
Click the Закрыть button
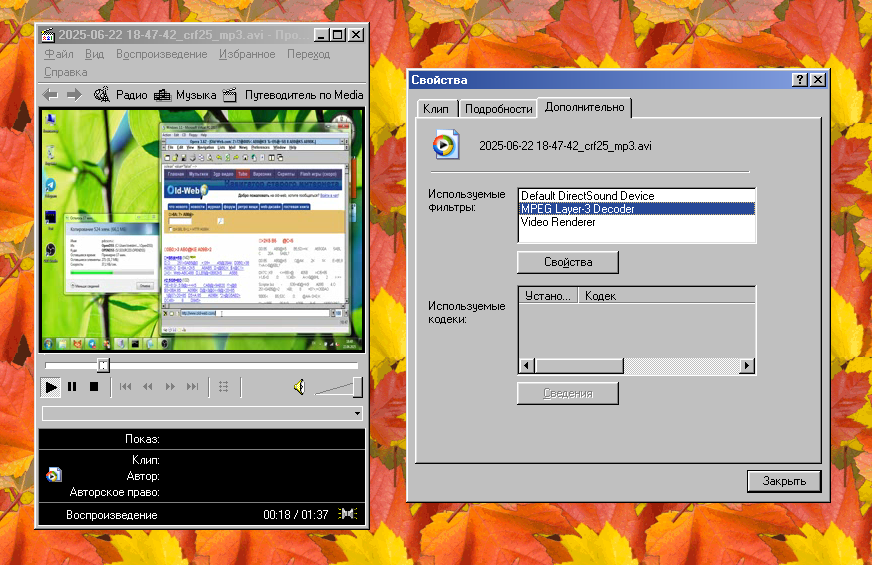tap(784, 481)
